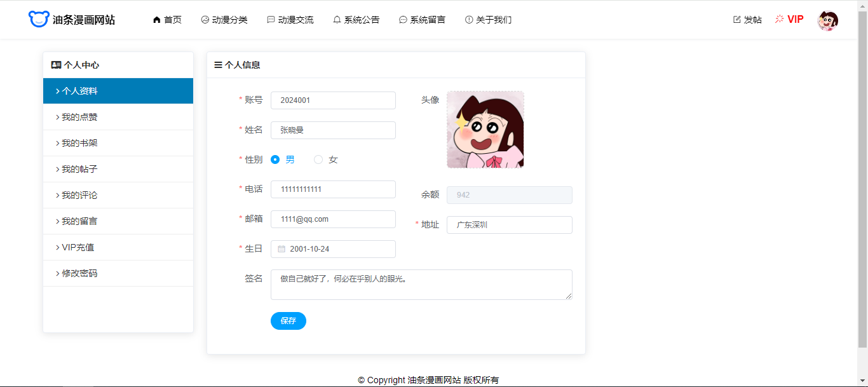Image resolution: width=868 pixels, height=387 pixels.
Task: Click the calendar icon in the 生日 field
Action: pos(281,249)
